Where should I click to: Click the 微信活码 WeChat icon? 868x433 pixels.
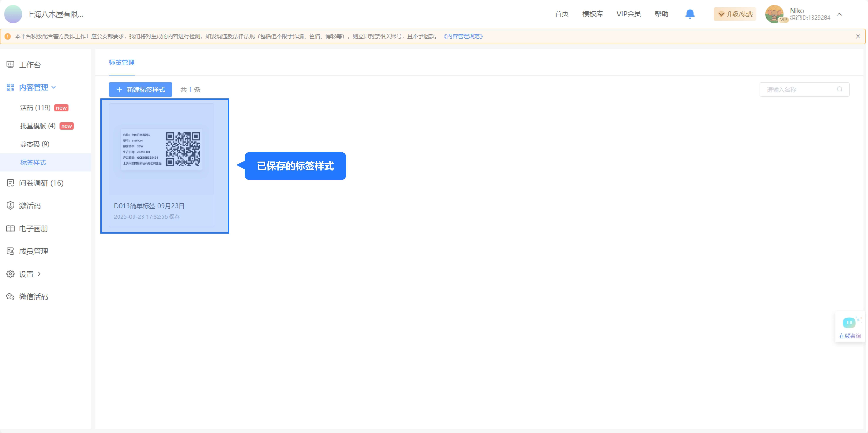(10, 297)
